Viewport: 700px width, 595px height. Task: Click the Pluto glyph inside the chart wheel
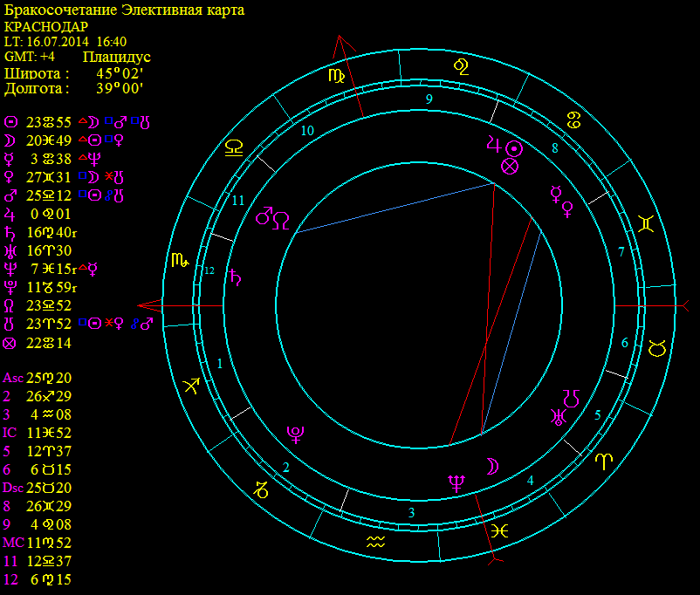click(x=296, y=434)
